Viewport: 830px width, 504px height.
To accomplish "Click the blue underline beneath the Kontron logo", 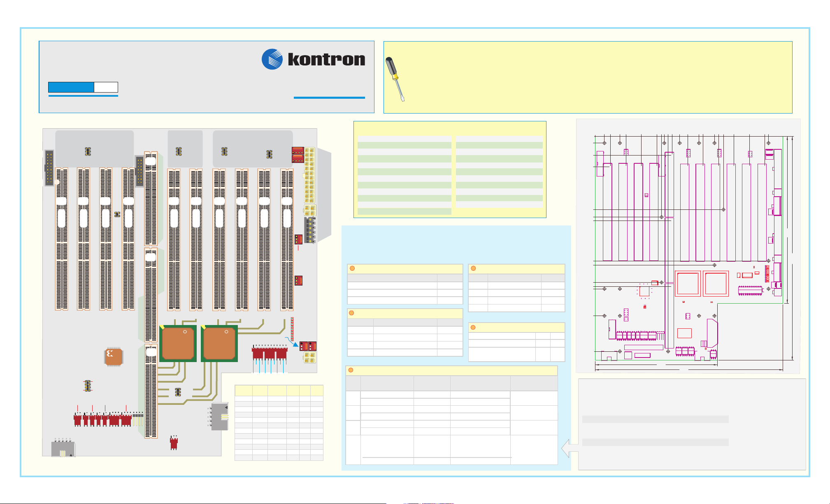I will [329, 98].
